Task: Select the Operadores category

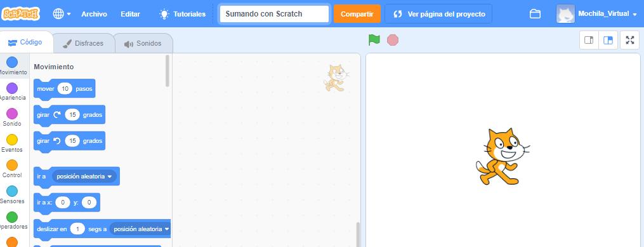Action: point(12,221)
